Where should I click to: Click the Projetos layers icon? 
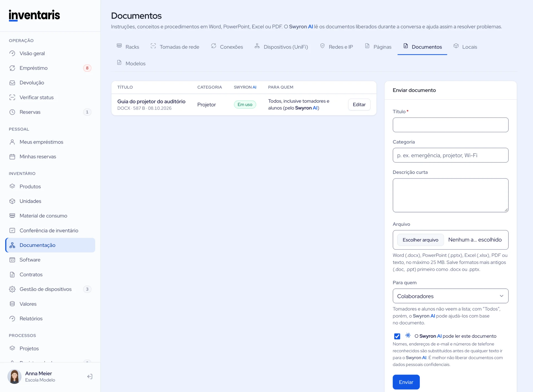pyautogui.click(x=12, y=348)
